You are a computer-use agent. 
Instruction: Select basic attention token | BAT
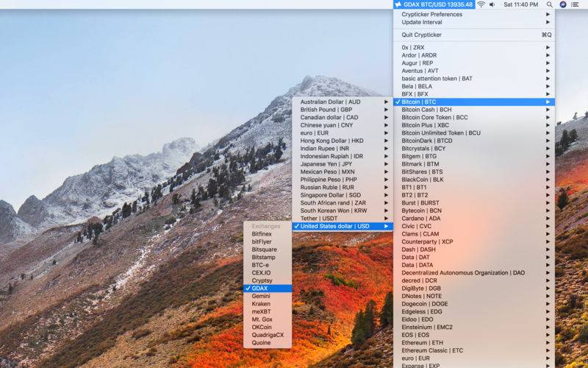click(x=474, y=79)
